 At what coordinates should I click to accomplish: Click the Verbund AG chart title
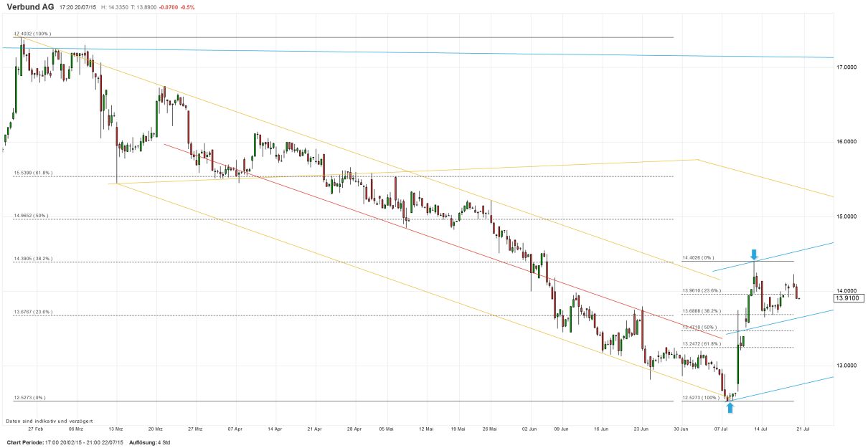pyautogui.click(x=32, y=6)
